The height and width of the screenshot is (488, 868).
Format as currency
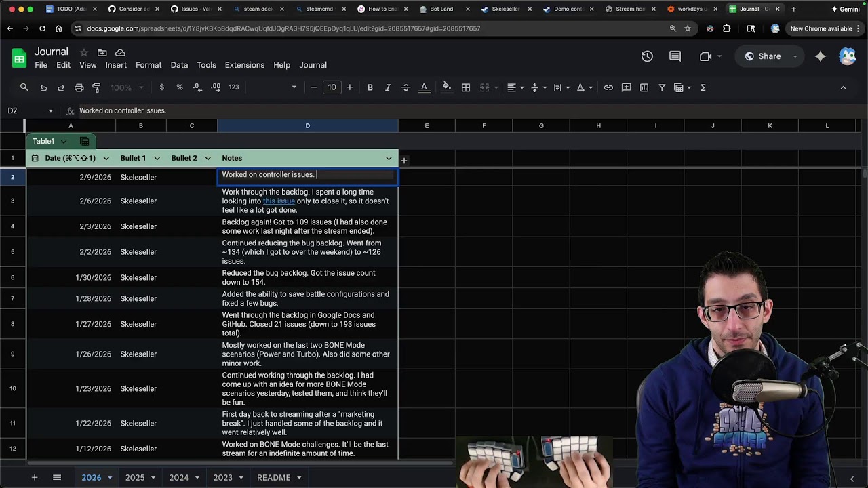(x=161, y=87)
